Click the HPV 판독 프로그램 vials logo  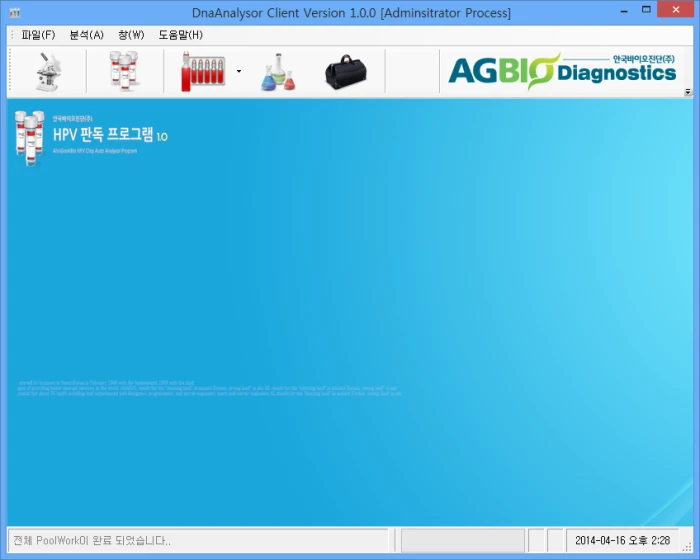(x=29, y=138)
